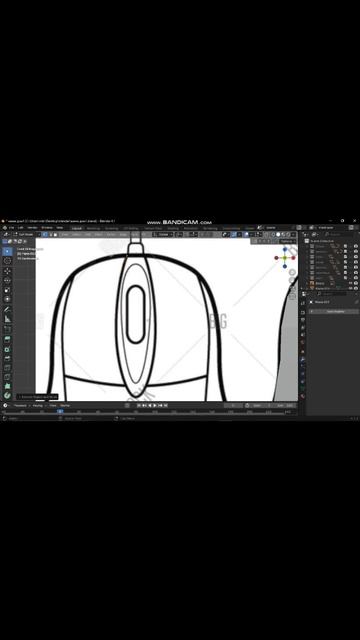Screen dimensions: 360x640
Task: Select the Transform tool
Action: point(7,299)
